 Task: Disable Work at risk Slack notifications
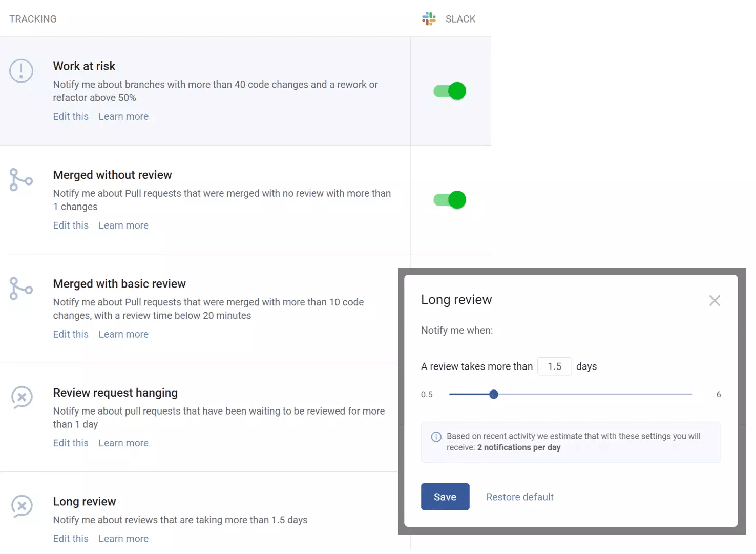(449, 91)
